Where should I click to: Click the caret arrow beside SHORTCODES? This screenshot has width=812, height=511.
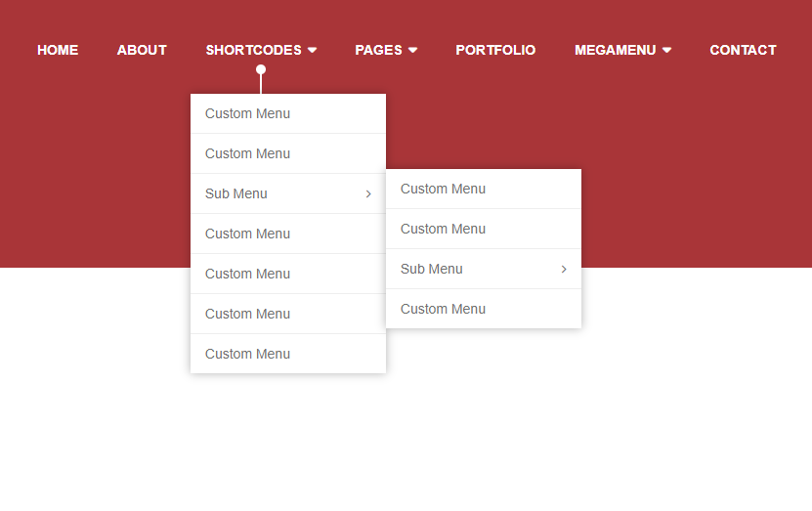coord(312,50)
